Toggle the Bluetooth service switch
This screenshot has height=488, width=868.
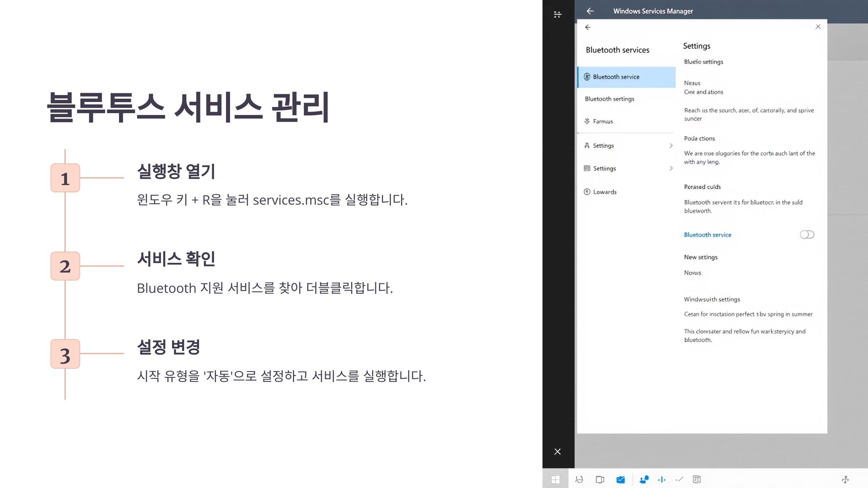(807, 235)
